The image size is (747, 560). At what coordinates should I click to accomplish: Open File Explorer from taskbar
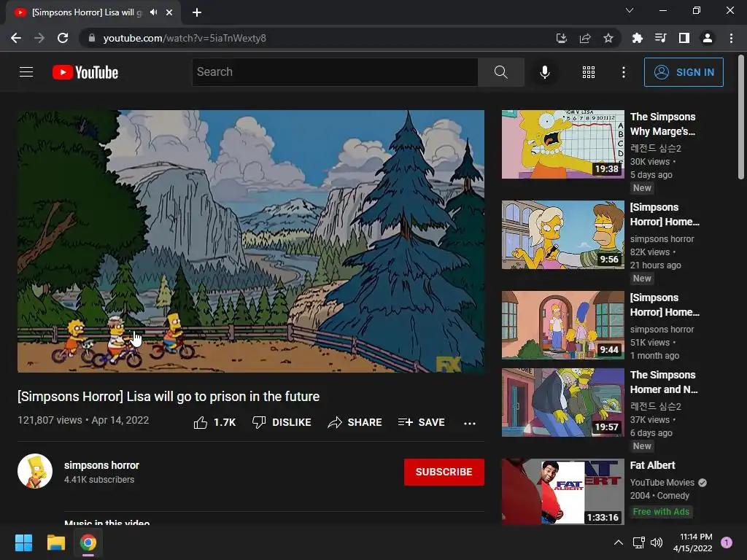pyautogui.click(x=55, y=542)
